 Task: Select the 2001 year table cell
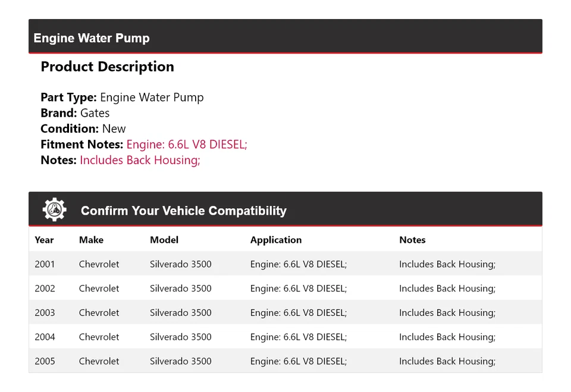pos(45,264)
